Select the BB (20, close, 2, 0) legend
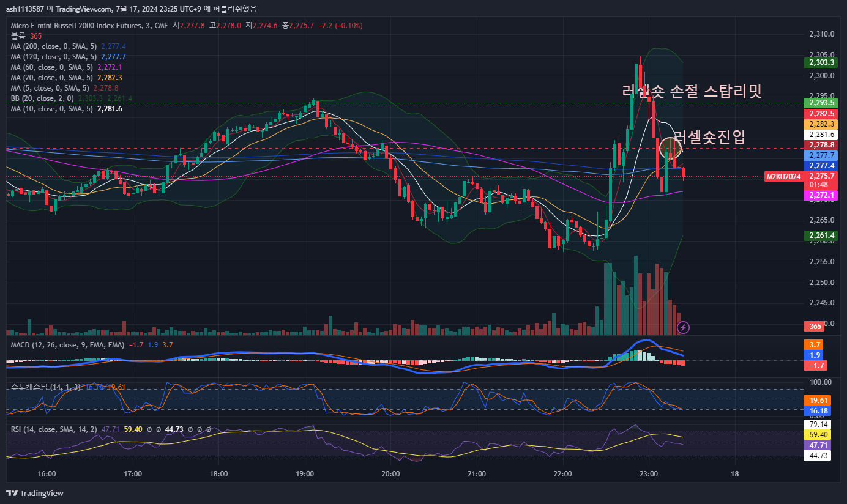Screen dimensions: 847x504 click(x=42, y=98)
